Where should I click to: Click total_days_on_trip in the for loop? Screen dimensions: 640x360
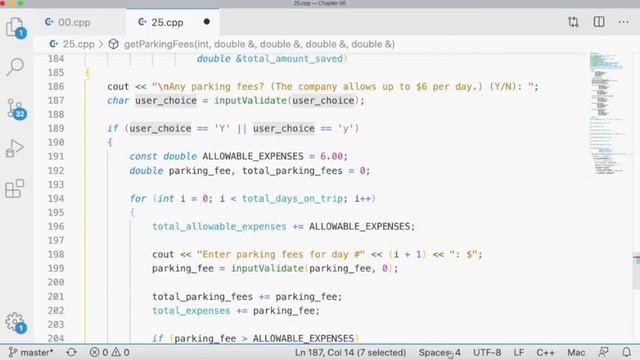(x=292, y=198)
